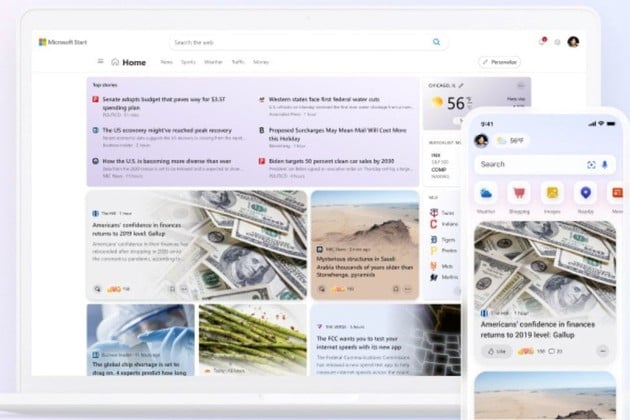Tap the Nearby location icon on phone

[x=585, y=193]
